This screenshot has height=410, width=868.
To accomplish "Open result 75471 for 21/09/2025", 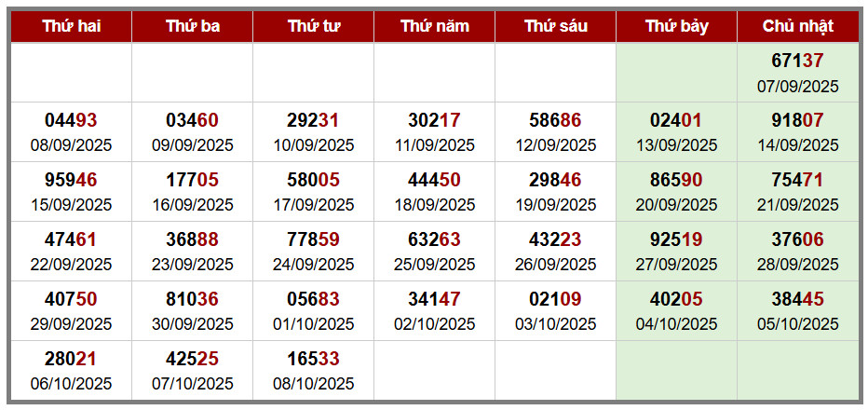I will [x=797, y=191].
